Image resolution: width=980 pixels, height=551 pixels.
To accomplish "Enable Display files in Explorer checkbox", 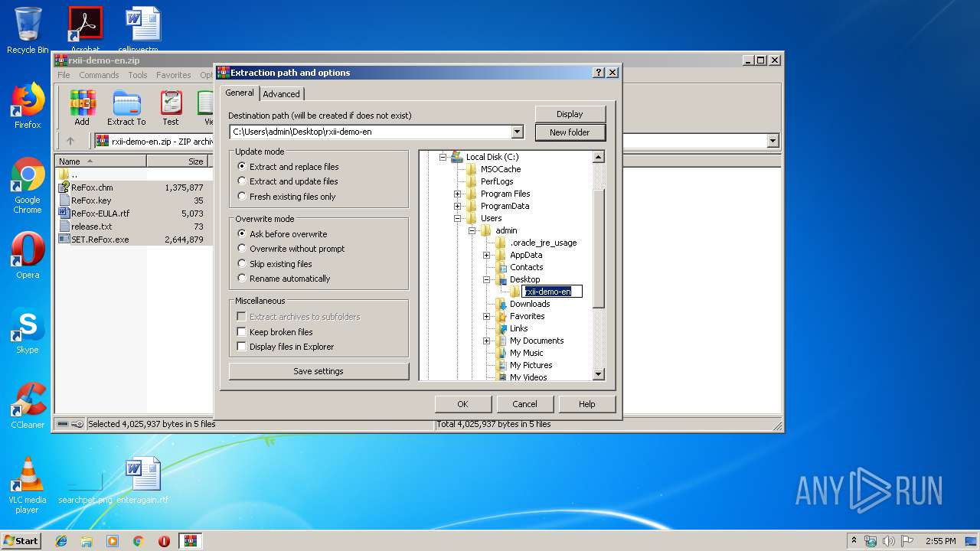I will (241, 347).
